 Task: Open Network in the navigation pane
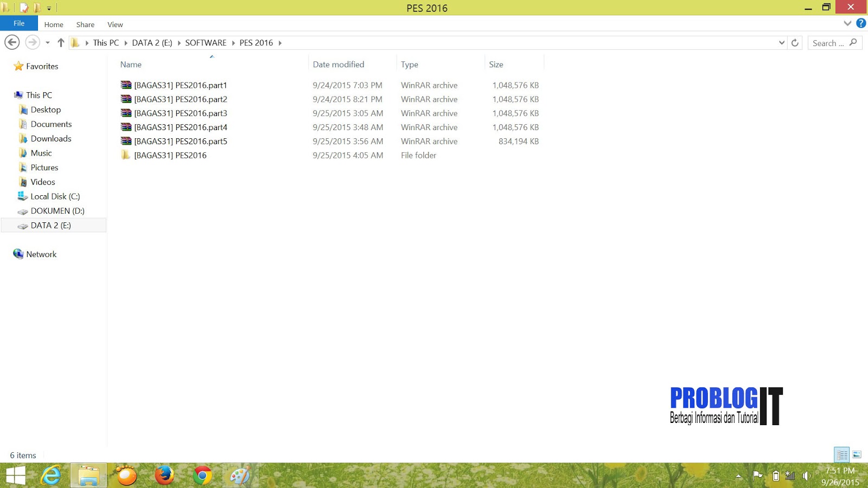tap(41, 254)
